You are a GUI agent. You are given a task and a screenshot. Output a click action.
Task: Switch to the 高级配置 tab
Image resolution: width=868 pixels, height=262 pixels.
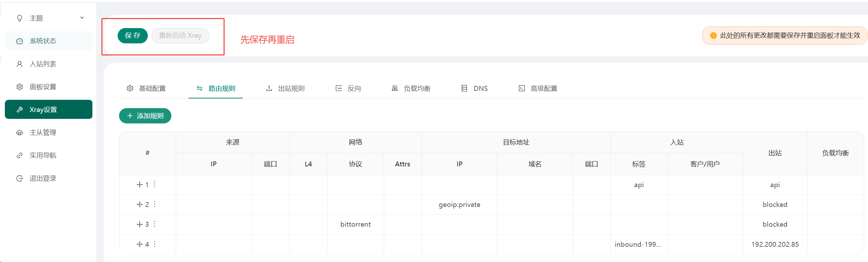538,88
